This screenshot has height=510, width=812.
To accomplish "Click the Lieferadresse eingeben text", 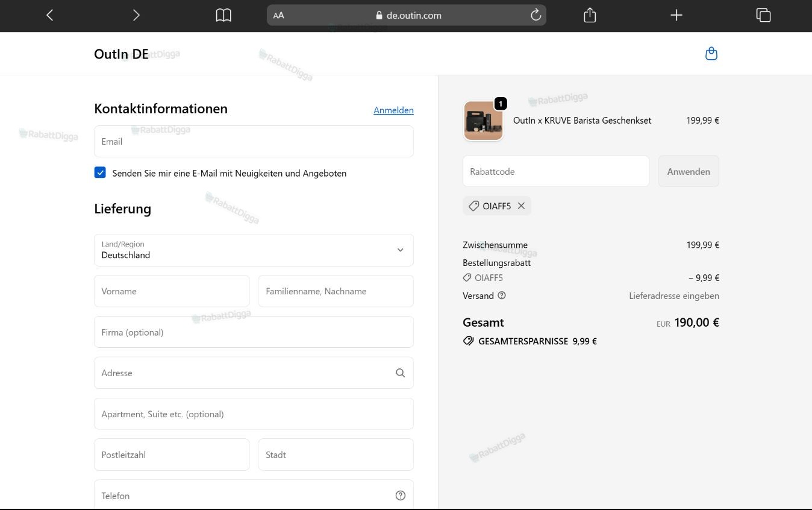I will [674, 296].
